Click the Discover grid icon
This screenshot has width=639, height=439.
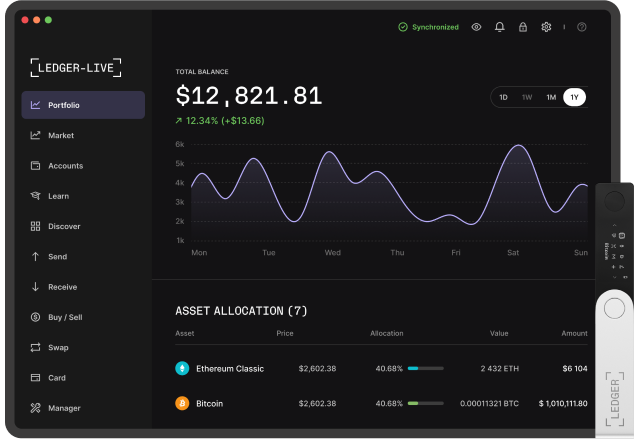[35, 226]
